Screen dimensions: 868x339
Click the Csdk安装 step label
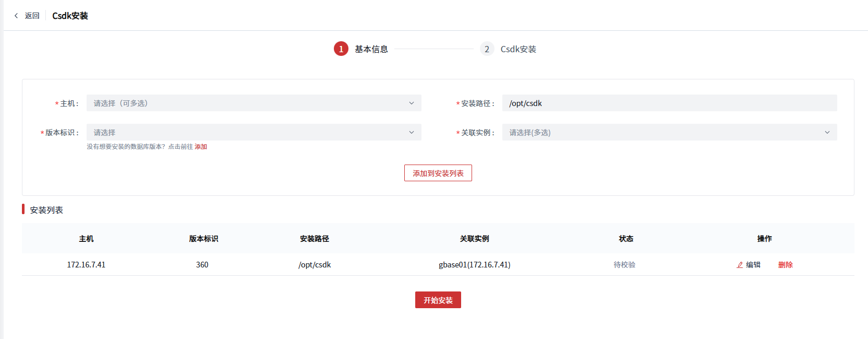pos(518,49)
